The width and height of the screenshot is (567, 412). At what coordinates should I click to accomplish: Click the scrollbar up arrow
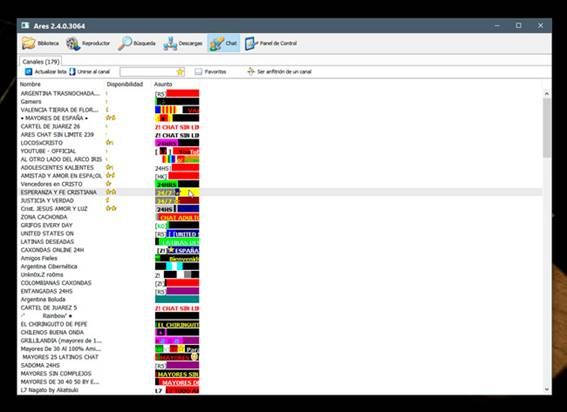pos(547,94)
